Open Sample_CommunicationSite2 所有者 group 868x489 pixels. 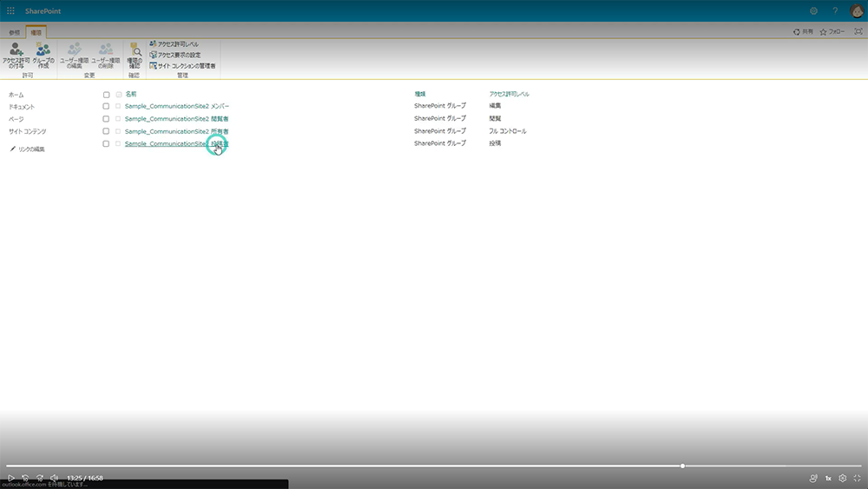[176, 131]
